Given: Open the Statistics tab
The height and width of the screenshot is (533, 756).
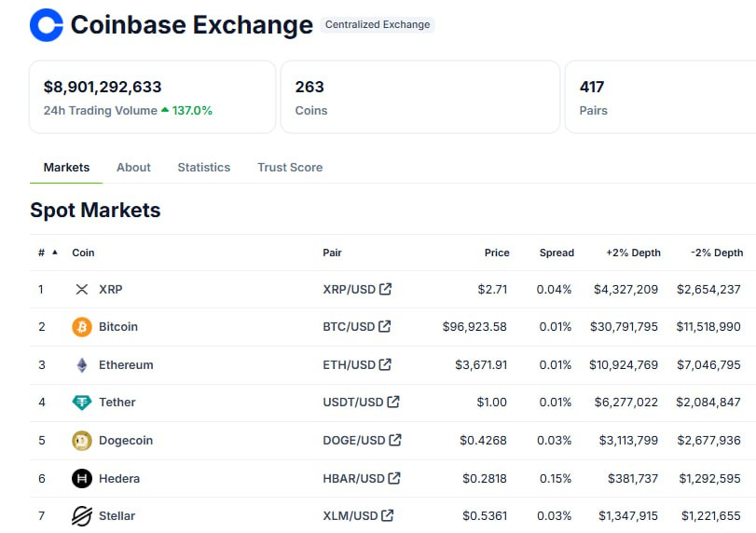Looking at the screenshot, I should 204,167.
